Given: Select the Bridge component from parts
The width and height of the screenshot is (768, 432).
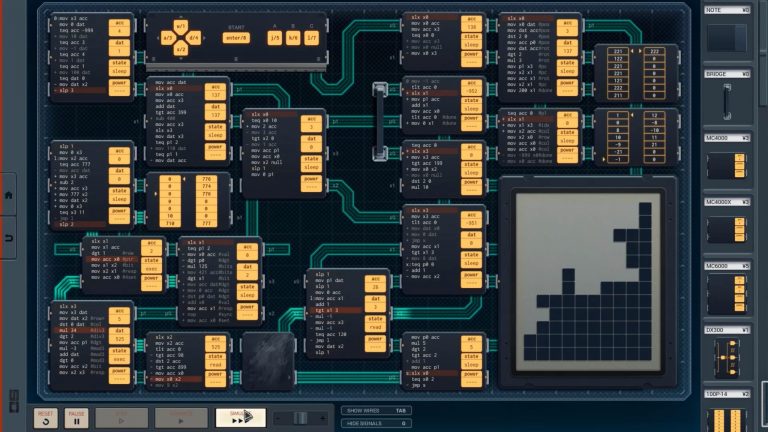Looking at the screenshot, I should point(727,101).
